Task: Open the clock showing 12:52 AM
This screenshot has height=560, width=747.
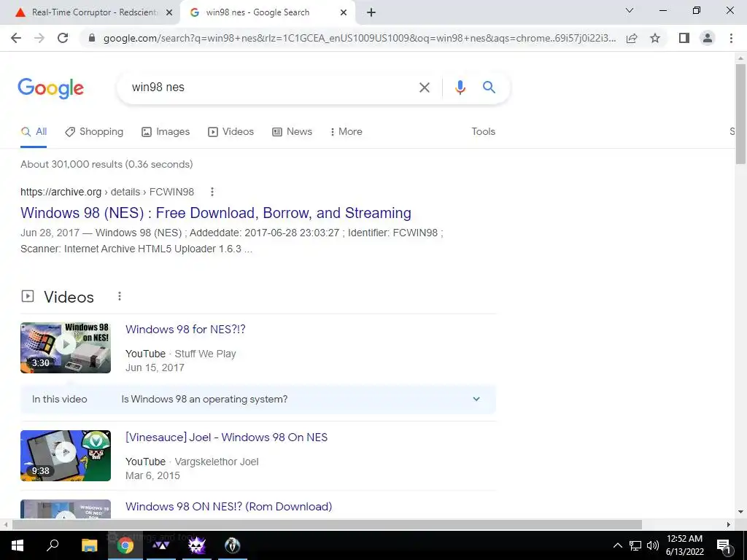Action: click(684, 545)
